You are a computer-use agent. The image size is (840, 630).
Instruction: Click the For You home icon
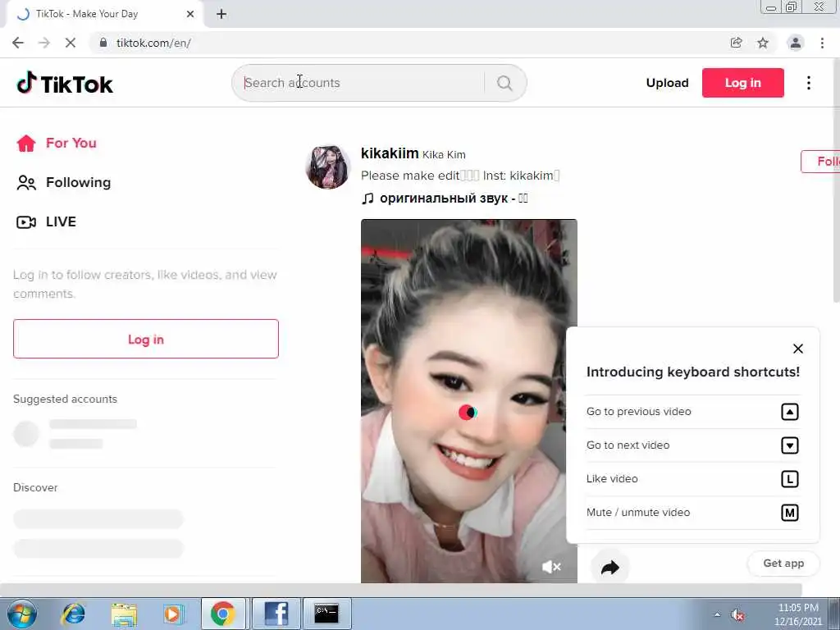pos(25,143)
